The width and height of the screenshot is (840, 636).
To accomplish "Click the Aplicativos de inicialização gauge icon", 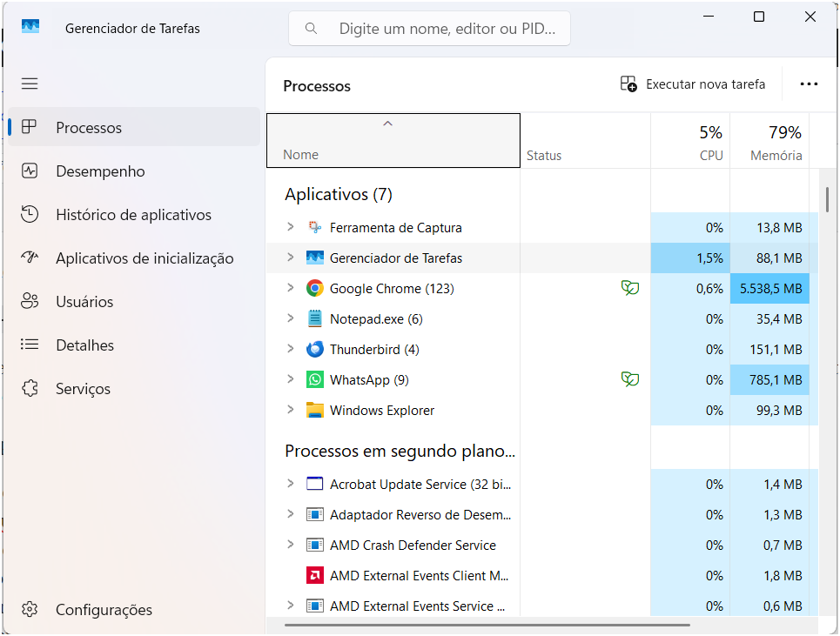I will click(30, 258).
